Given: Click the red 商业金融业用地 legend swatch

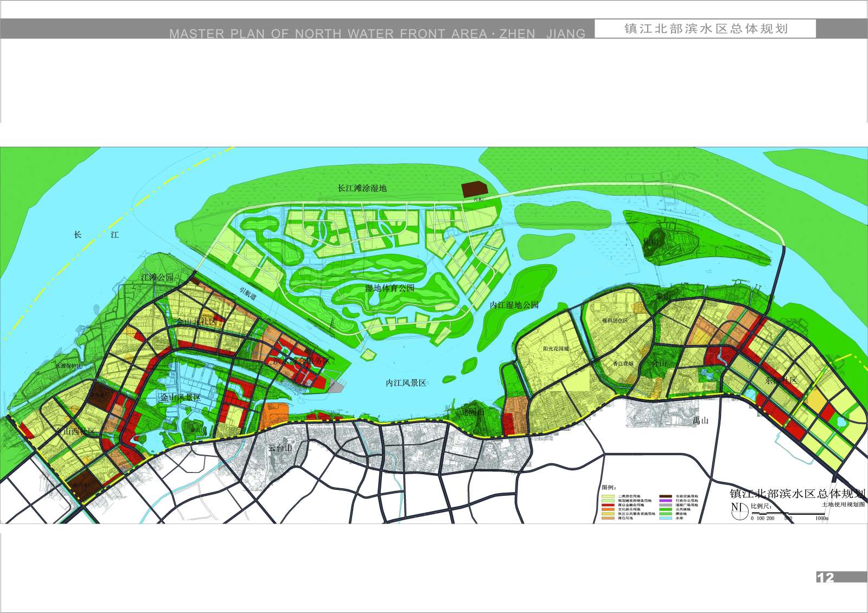Looking at the screenshot, I should (x=608, y=505).
